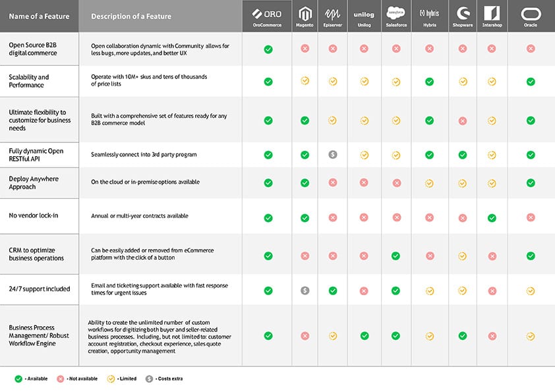Click the Unilog logo column header
555x392 pixels.
point(364,14)
